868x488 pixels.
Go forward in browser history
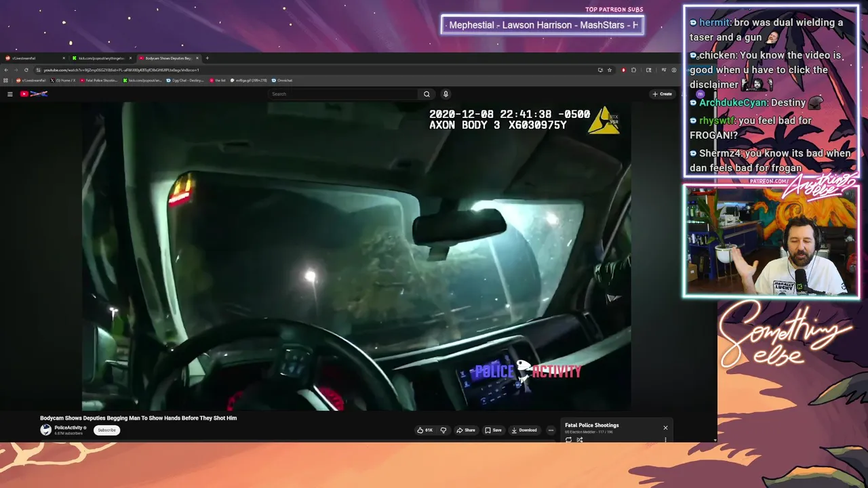(x=16, y=70)
